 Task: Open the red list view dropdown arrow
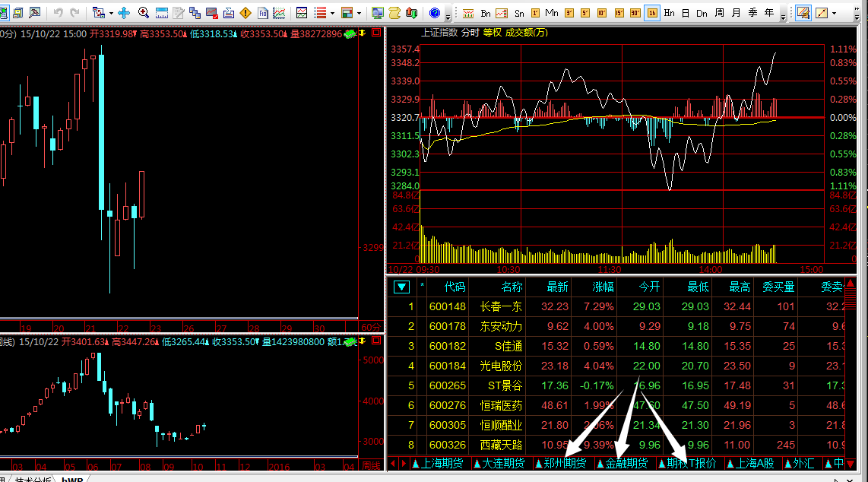[334, 13]
